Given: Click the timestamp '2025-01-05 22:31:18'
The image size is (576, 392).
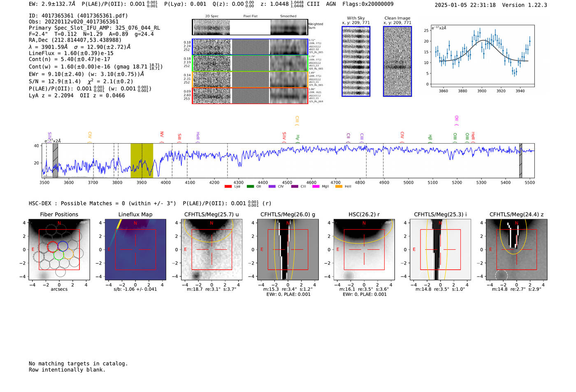Looking at the screenshot, I should [x=465, y=5].
